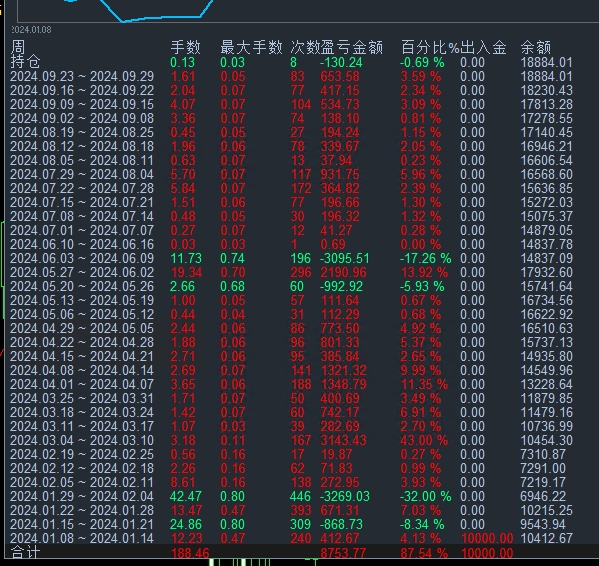
Task: Select week 2024.02.19 ~ 2024.02.25
Action: 82,454
